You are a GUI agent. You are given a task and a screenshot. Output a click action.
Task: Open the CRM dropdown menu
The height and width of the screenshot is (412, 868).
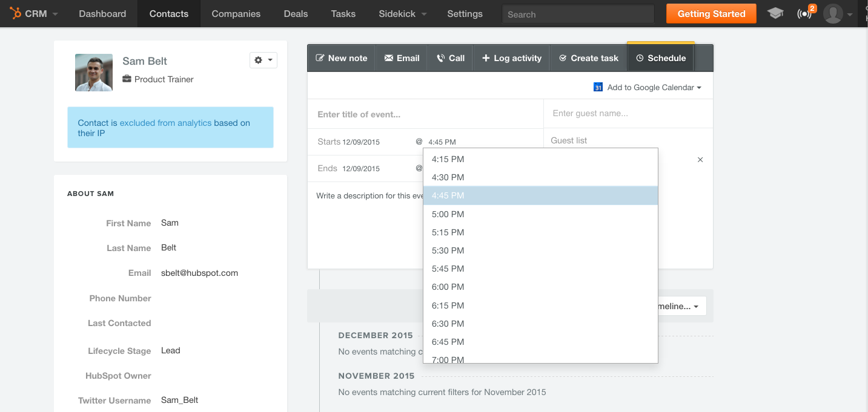42,13
